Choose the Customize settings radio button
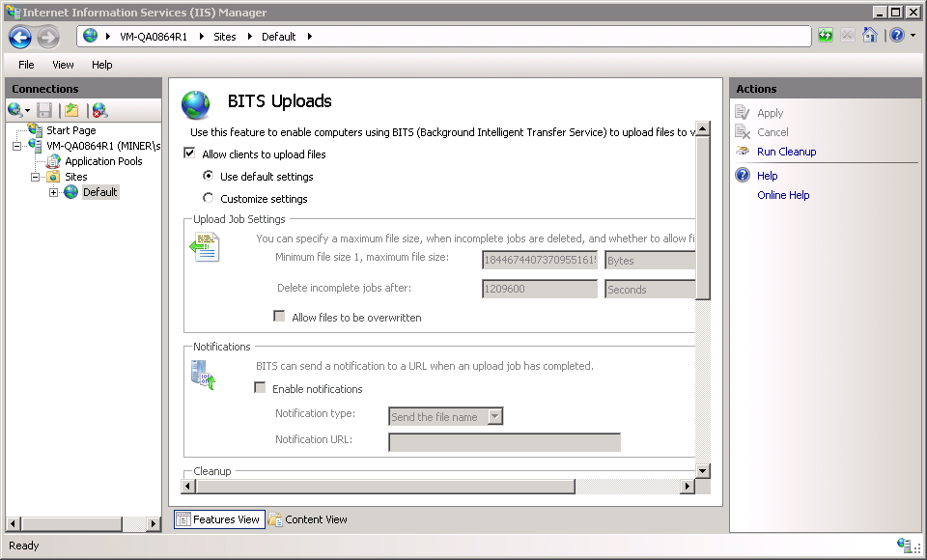This screenshot has width=927, height=560. (209, 198)
